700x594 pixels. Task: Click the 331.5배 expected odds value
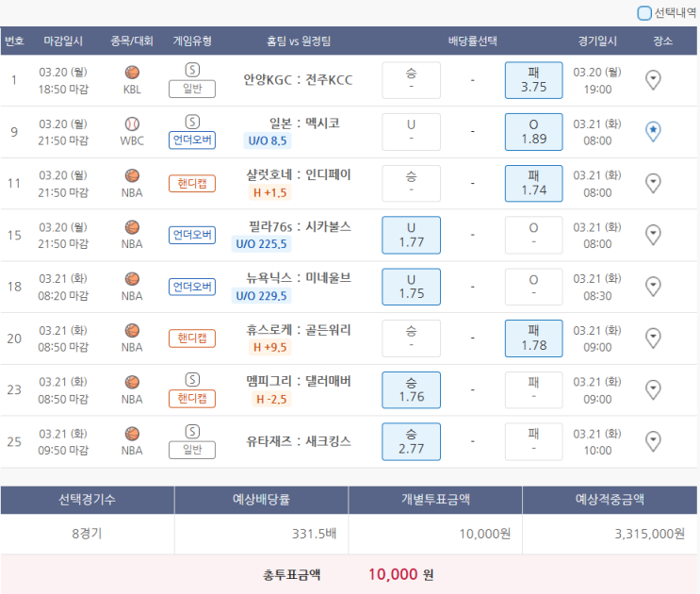pos(314,534)
